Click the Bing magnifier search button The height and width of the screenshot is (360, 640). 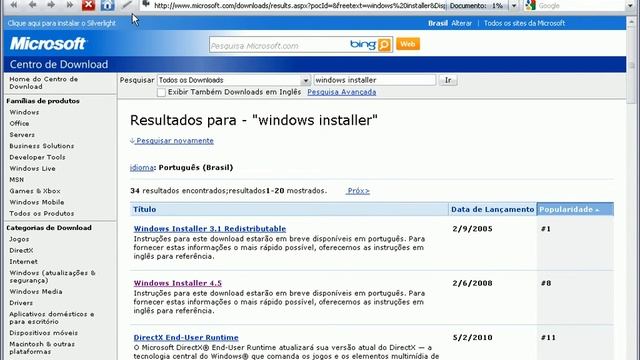click(x=384, y=44)
